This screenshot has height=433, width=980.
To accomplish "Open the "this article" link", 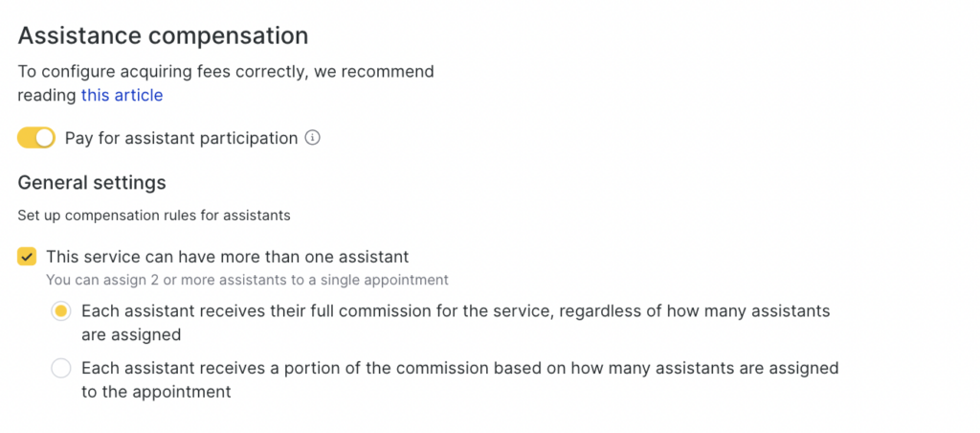I will pyautogui.click(x=122, y=95).
